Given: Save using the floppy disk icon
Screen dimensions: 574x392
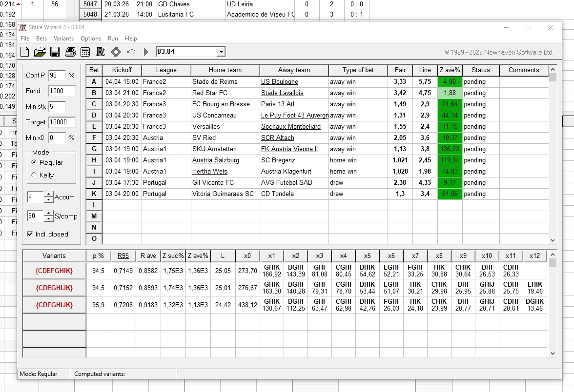Looking at the screenshot, I should (x=55, y=52).
